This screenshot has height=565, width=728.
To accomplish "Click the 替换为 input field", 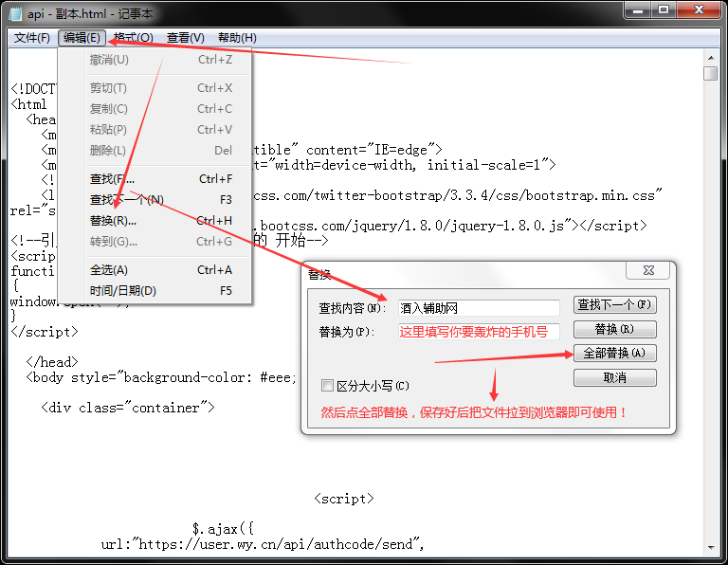I will pos(479,332).
